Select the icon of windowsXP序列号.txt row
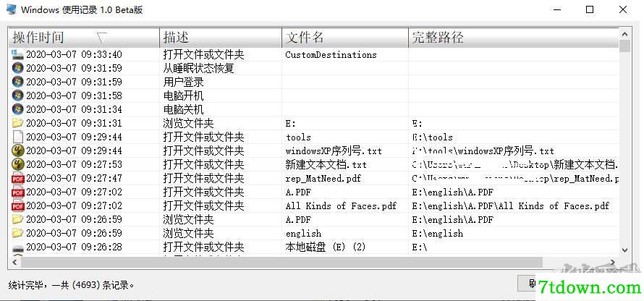 [17, 150]
